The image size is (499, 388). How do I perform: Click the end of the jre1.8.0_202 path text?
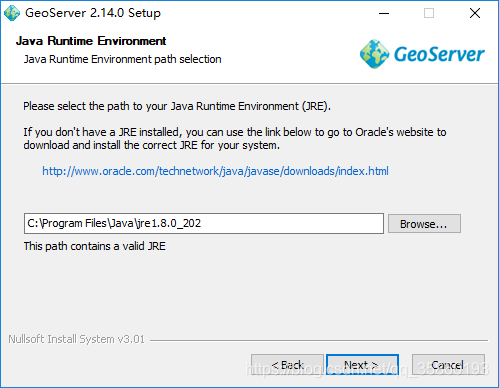click(x=201, y=223)
